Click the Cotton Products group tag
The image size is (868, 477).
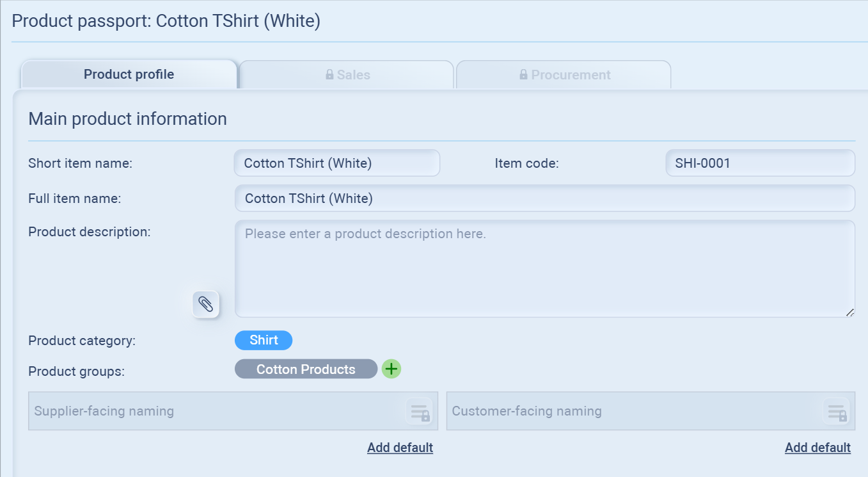(306, 369)
